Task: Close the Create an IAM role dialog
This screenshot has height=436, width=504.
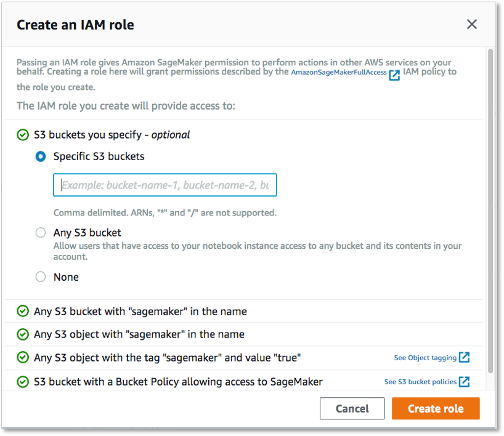Action: pos(471,24)
